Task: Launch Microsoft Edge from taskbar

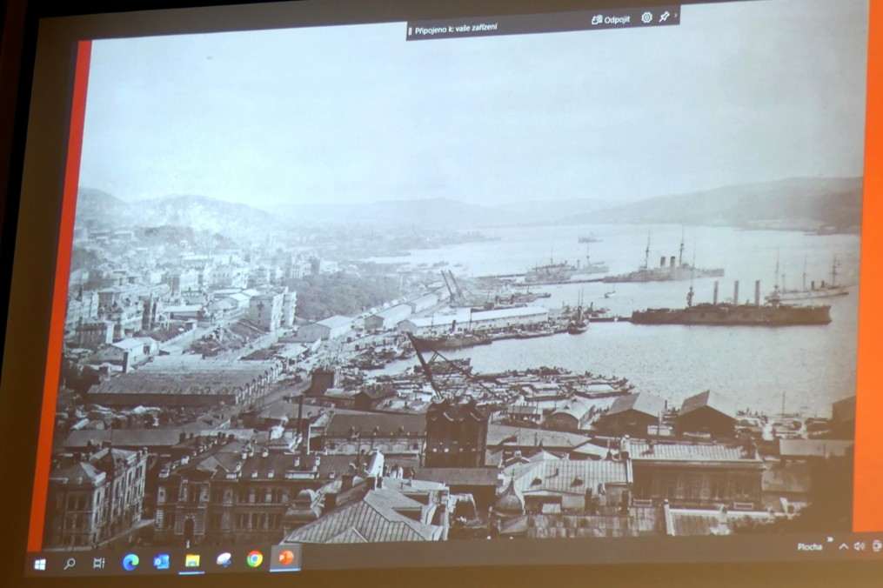Action: (130, 562)
